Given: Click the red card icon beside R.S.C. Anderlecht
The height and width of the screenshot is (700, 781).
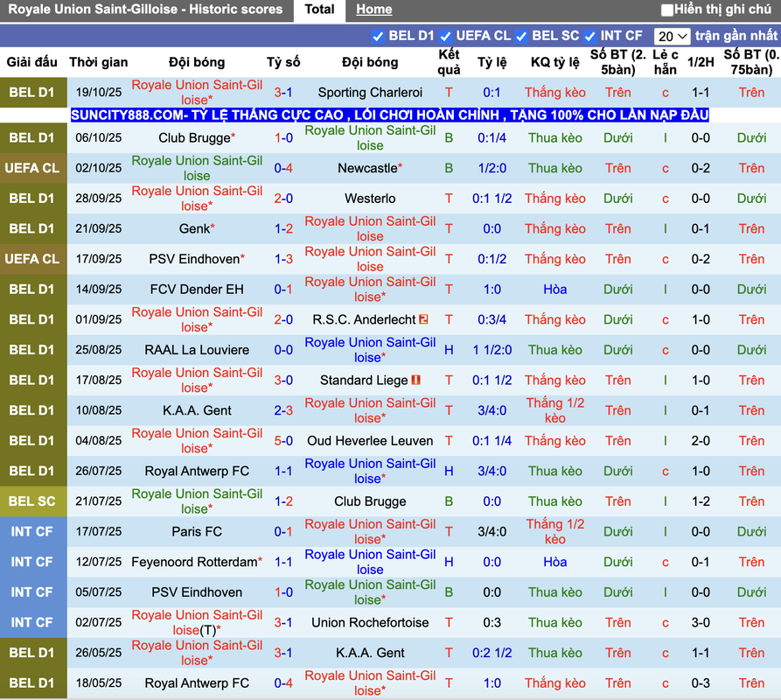Looking at the screenshot, I should (x=423, y=319).
